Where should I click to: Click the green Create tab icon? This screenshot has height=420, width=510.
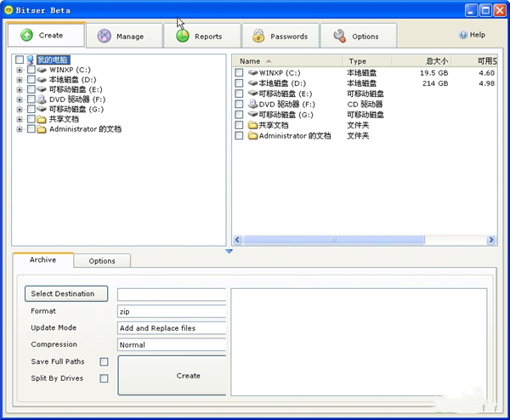[x=26, y=36]
